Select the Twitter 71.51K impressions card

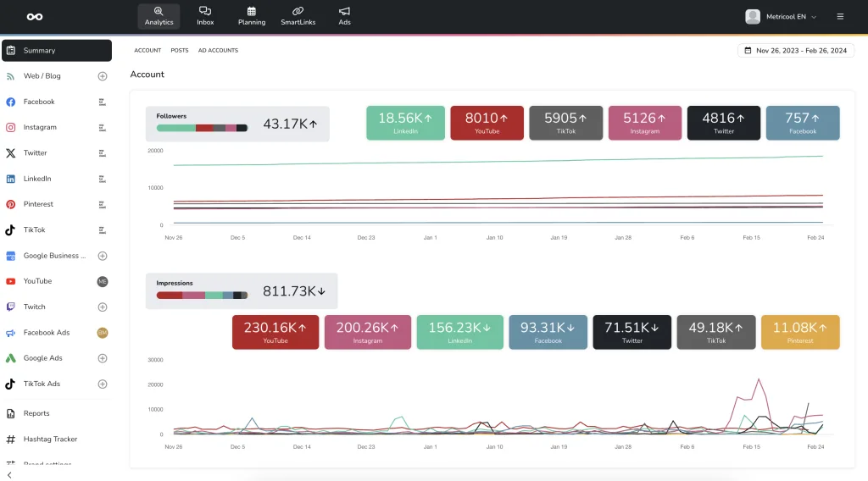tap(632, 332)
